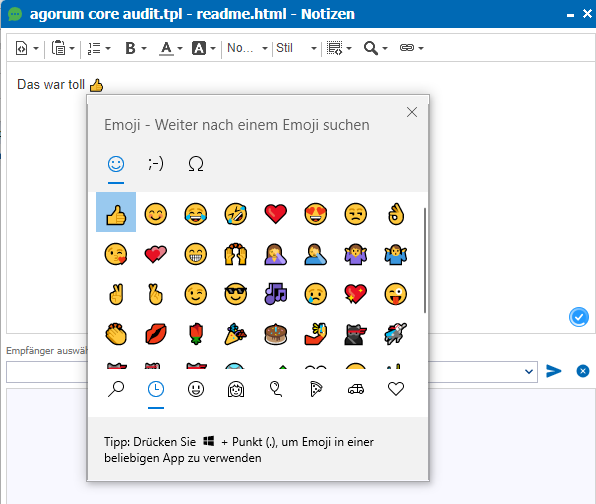Click the paste clipboard toolbar icon

58,48
